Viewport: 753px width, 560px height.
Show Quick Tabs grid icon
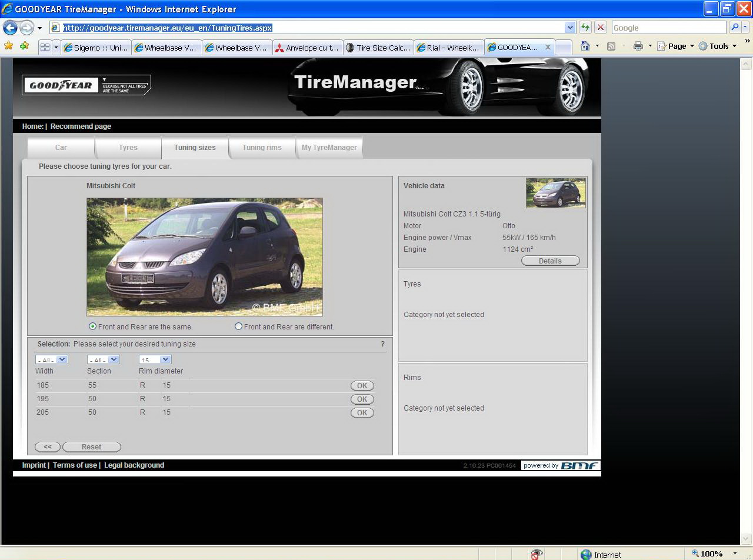click(45, 48)
